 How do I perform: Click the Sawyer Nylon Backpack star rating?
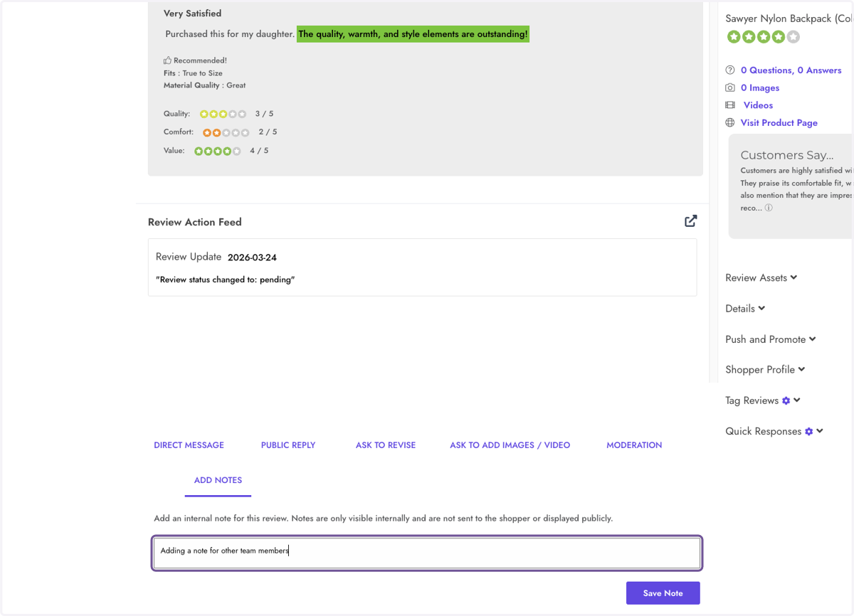coord(764,37)
